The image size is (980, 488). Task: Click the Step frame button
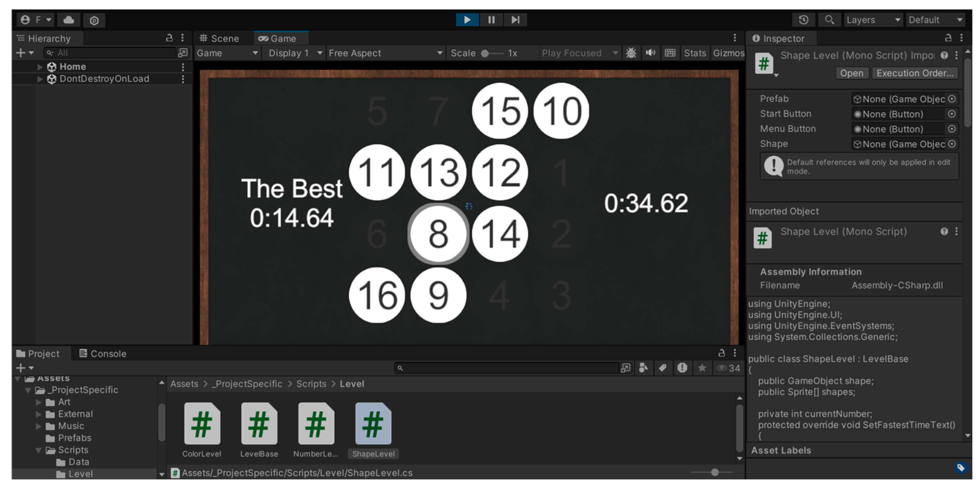pyautogui.click(x=515, y=20)
